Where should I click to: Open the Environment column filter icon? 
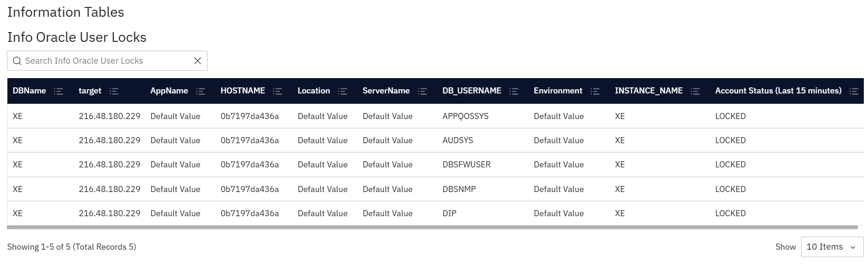pyautogui.click(x=595, y=91)
